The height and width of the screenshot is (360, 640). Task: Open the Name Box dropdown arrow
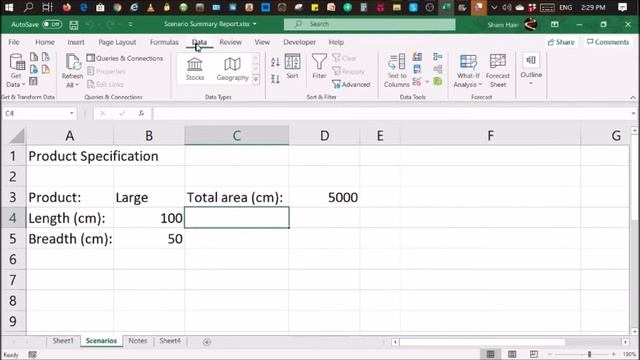[71, 113]
